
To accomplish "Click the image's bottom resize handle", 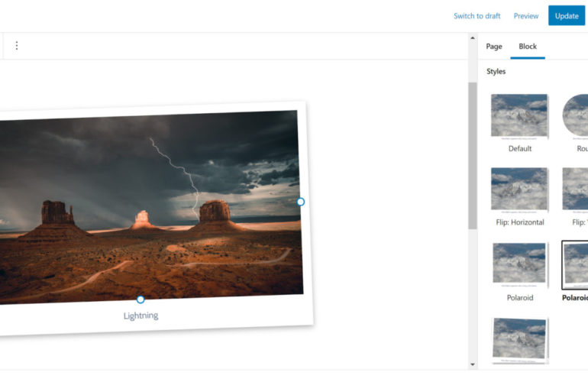I will pos(141,299).
